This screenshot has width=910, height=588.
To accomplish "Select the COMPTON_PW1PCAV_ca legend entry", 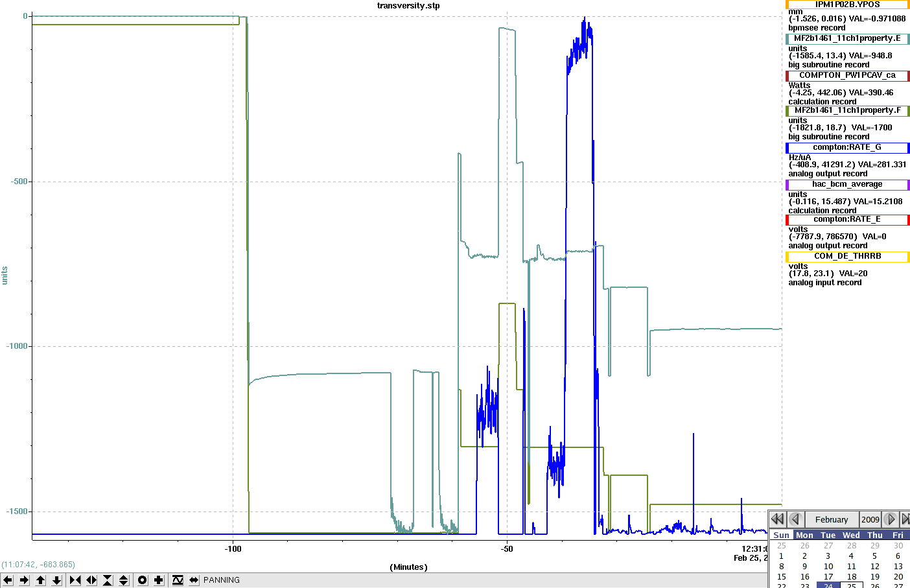I will click(x=847, y=75).
